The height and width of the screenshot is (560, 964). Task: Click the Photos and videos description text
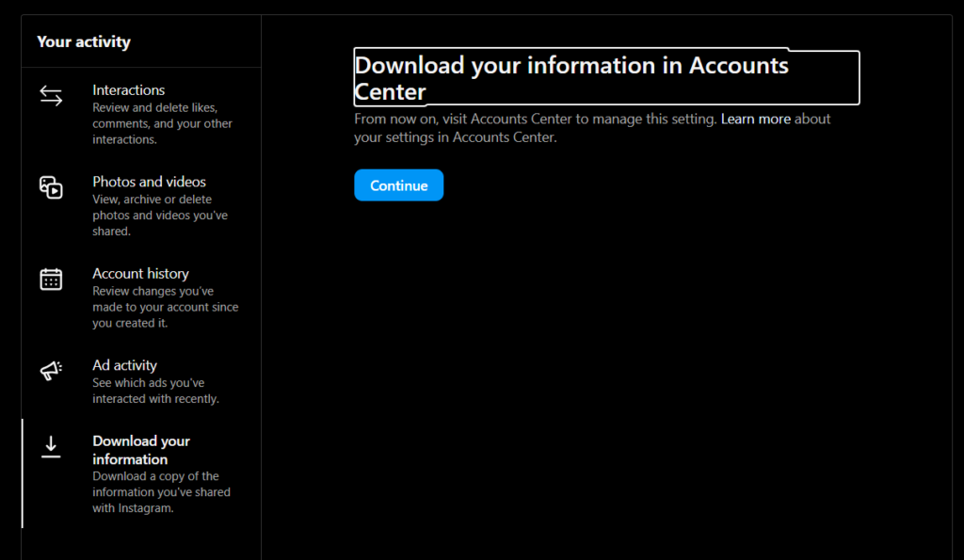(x=160, y=216)
